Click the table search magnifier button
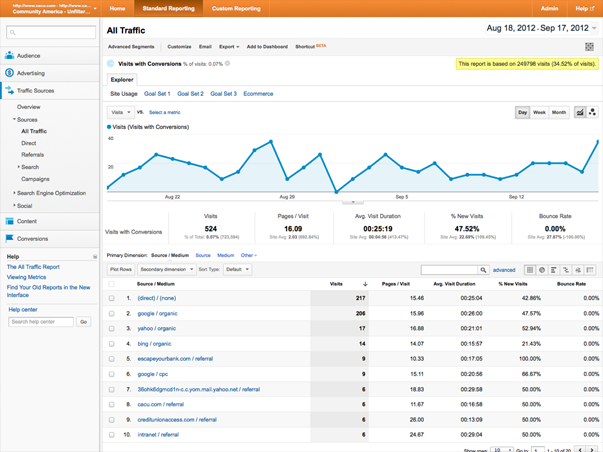The height and width of the screenshot is (452, 603). (x=483, y=270)
